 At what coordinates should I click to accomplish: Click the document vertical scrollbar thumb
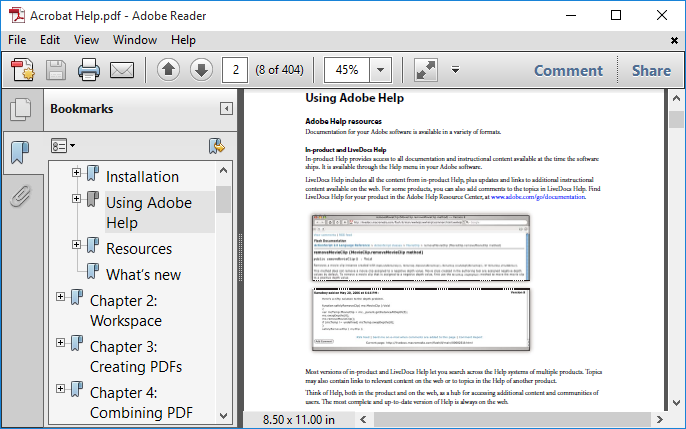(x=676, y=119)
